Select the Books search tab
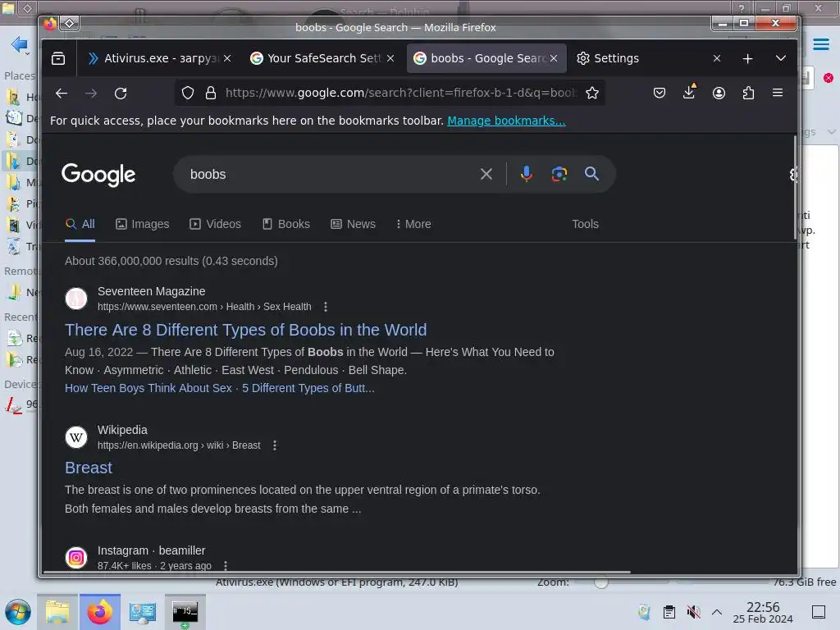Image resolution: width=840 pixels, height=630 pixels. coord(286,225)
